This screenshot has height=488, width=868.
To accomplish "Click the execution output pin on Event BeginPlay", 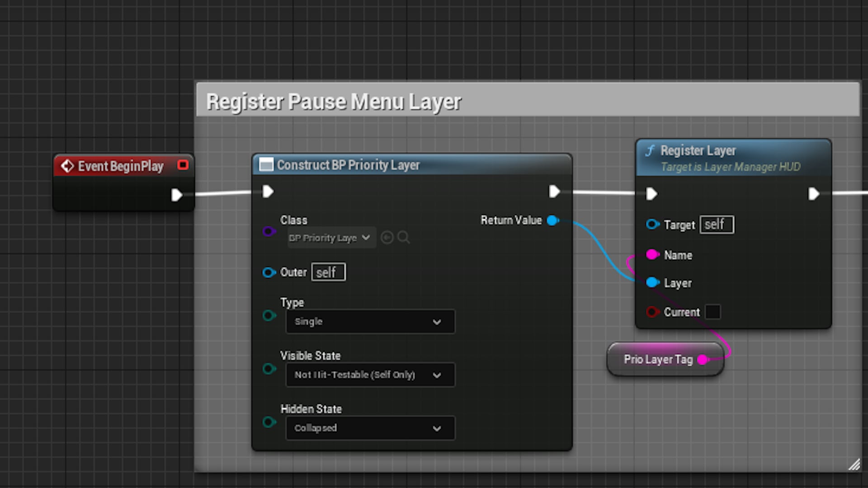I will pos(177,195).
